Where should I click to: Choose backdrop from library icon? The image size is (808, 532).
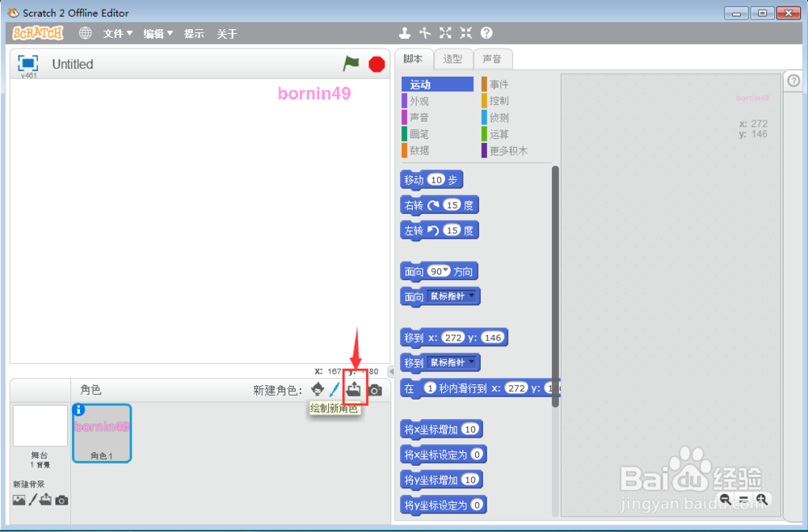point(19,500)
